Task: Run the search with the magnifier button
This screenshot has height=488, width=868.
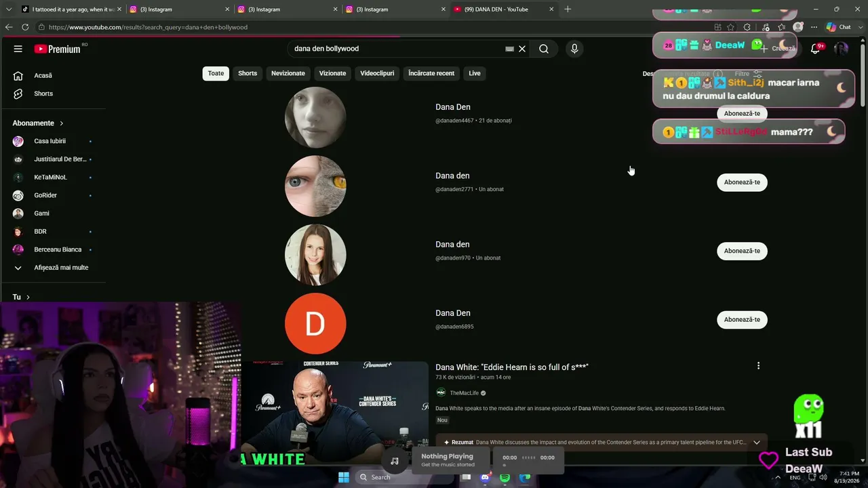Action: tap(544, 49)
